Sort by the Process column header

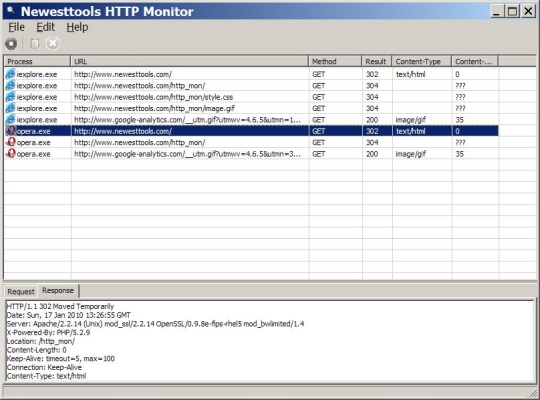pos(37,61)
